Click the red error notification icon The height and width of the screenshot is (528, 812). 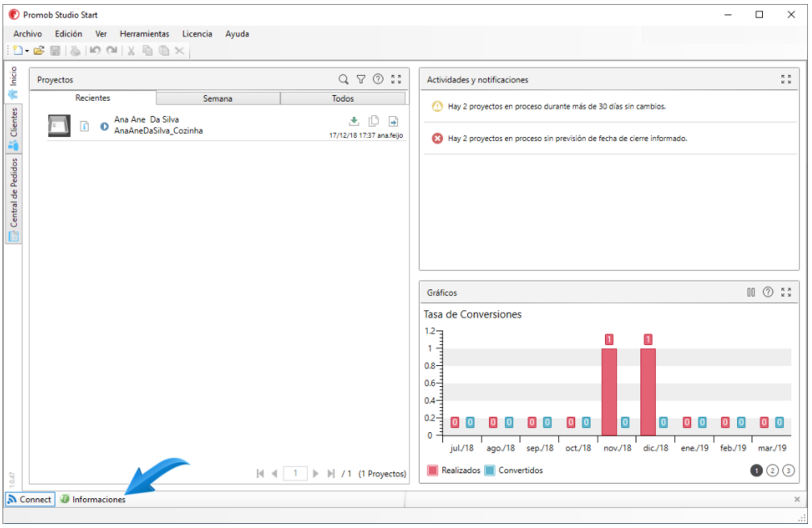[437, 139]
